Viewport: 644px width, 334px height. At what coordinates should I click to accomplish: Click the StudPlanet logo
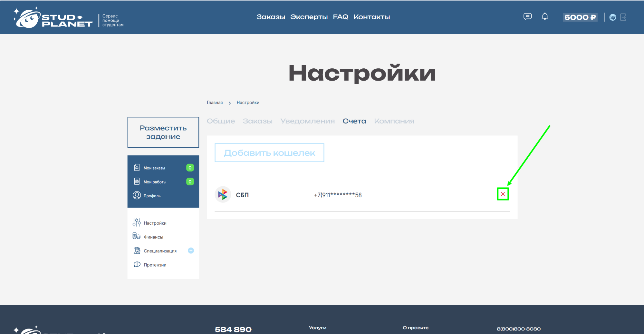(53, 19)
